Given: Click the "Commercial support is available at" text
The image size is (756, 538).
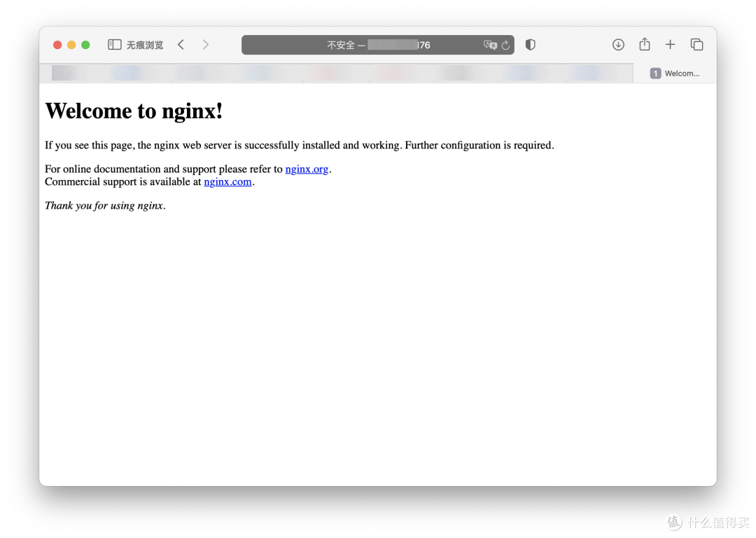Looking at the screenshot, I should click(x=123, y=181).
